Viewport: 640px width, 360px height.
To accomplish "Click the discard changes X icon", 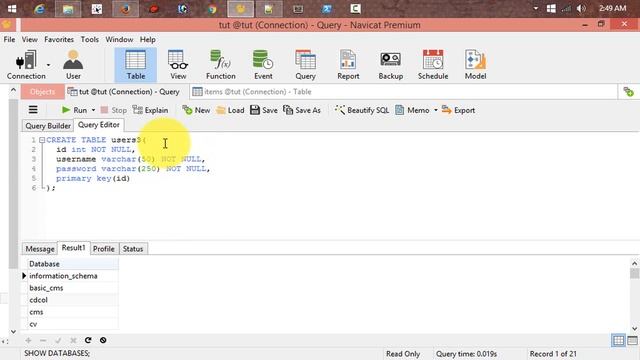I will pyautogui.click(x=73, y=340).
